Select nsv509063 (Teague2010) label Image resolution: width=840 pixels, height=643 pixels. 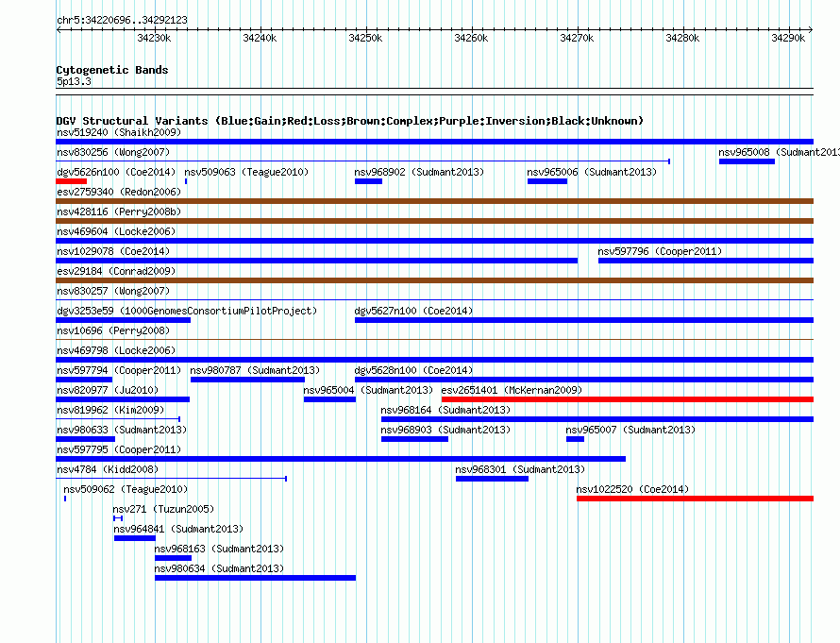pyautogui.click(x=246, y=172)
